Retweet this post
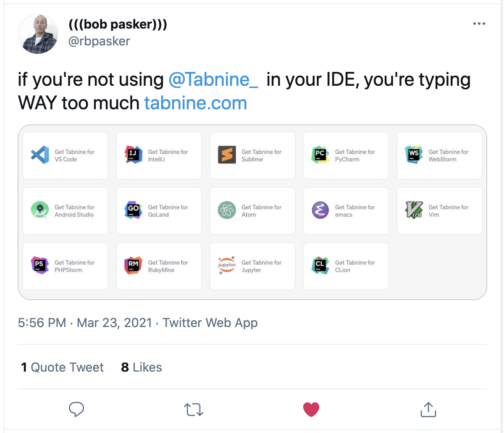The width and height of the screenshot is (504, 433). click(x=193, y=409)
